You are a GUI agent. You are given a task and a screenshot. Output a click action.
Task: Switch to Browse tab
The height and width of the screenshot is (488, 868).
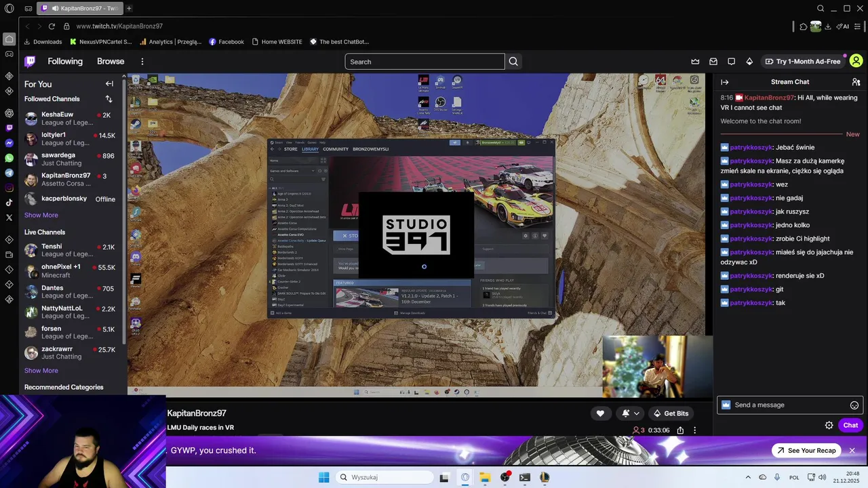coord(111,61)
